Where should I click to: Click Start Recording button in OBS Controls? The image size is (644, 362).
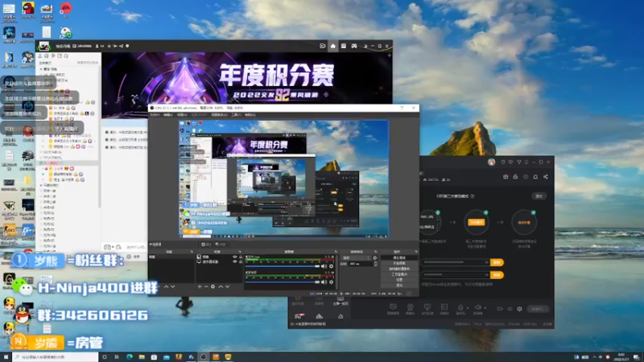click(x=399, y=263)
